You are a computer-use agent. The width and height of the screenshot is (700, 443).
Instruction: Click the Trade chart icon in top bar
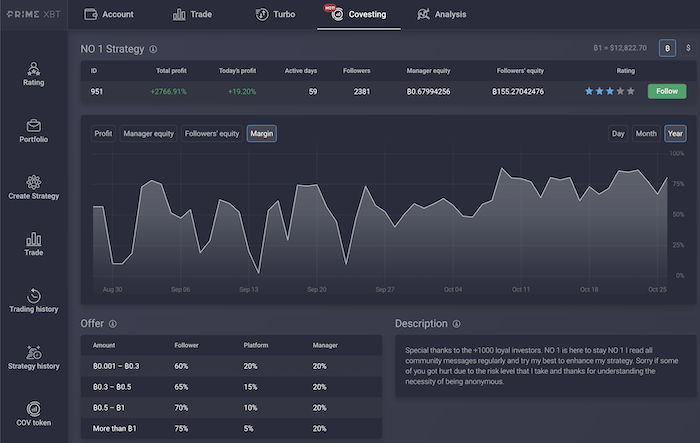(179, 14)
